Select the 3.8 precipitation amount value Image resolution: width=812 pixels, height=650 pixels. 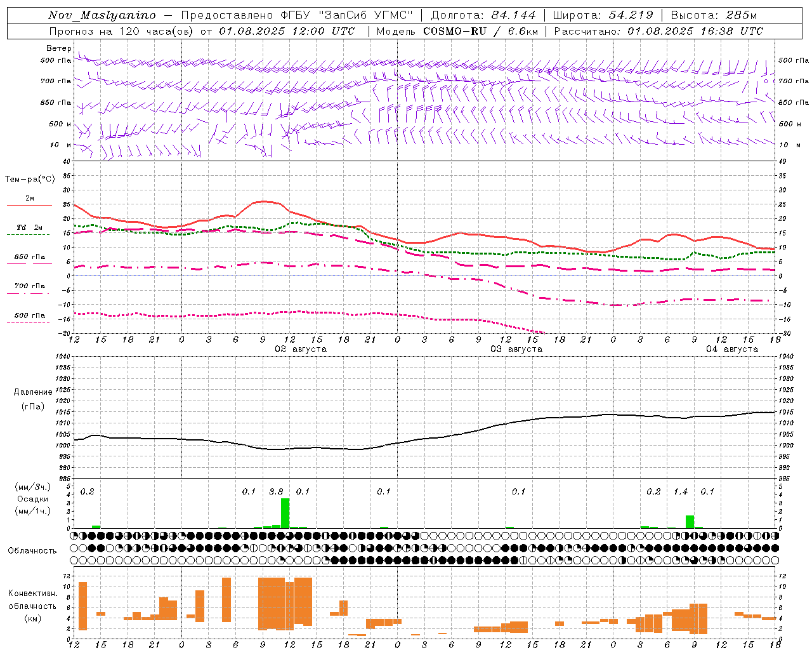pos(276,492)
